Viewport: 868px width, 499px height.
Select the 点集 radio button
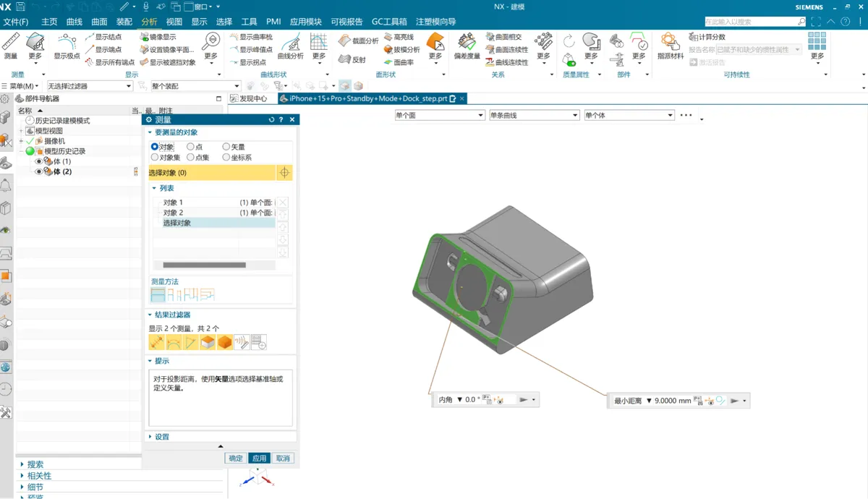[190, 157]
